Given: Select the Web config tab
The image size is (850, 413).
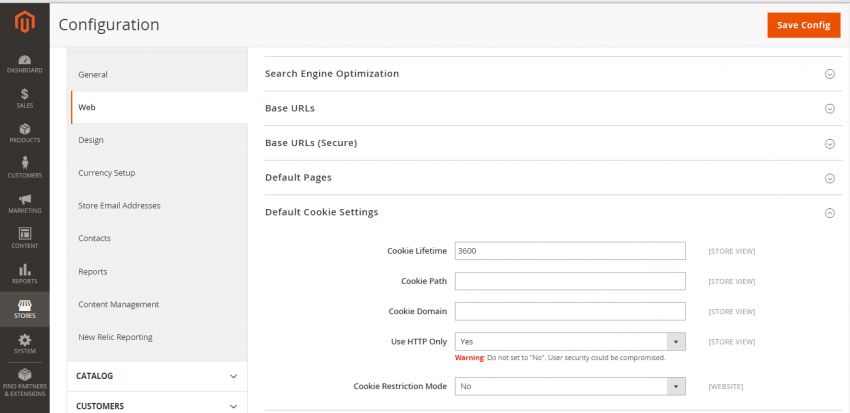Looking at the screenshot, I should [x=159, y=107].
